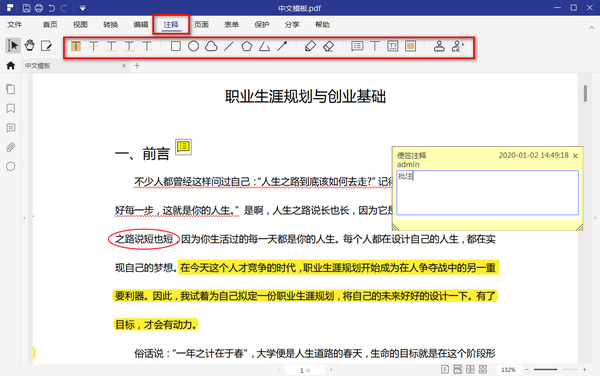Viewport: 600px width, 376px height.
Task: Select the highlight text tool
Action: tap(76, 46)
